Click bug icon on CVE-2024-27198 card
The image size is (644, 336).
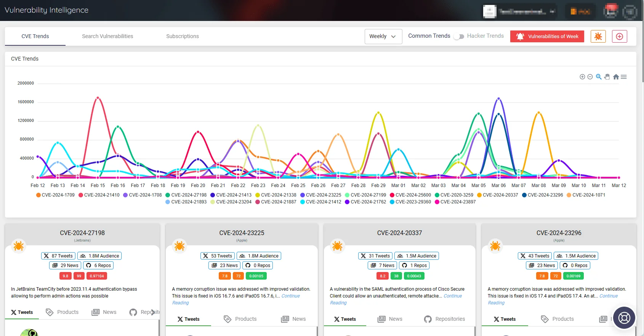click(19, 246)
